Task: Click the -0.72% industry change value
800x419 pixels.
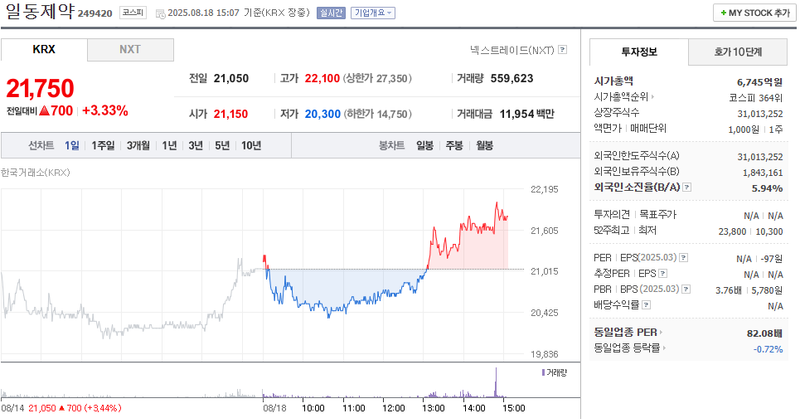Action: [x=768, y=349]
